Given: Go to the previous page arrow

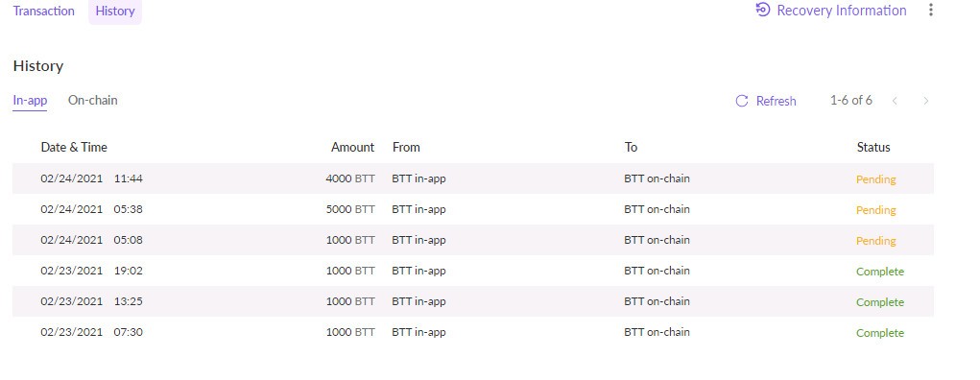Looking at the screenshot, I should [x=895, y=101].
